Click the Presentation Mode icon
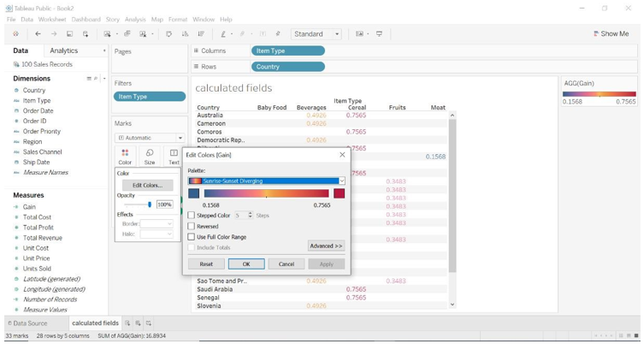This screenshot has width=644, height=344. click(379, 34)
